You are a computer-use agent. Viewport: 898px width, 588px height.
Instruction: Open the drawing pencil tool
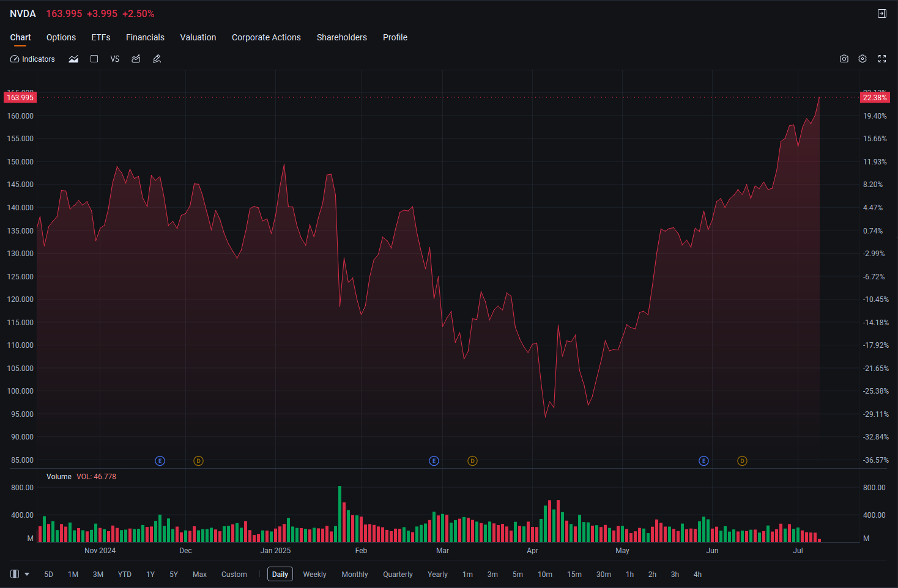coord(157,59)
